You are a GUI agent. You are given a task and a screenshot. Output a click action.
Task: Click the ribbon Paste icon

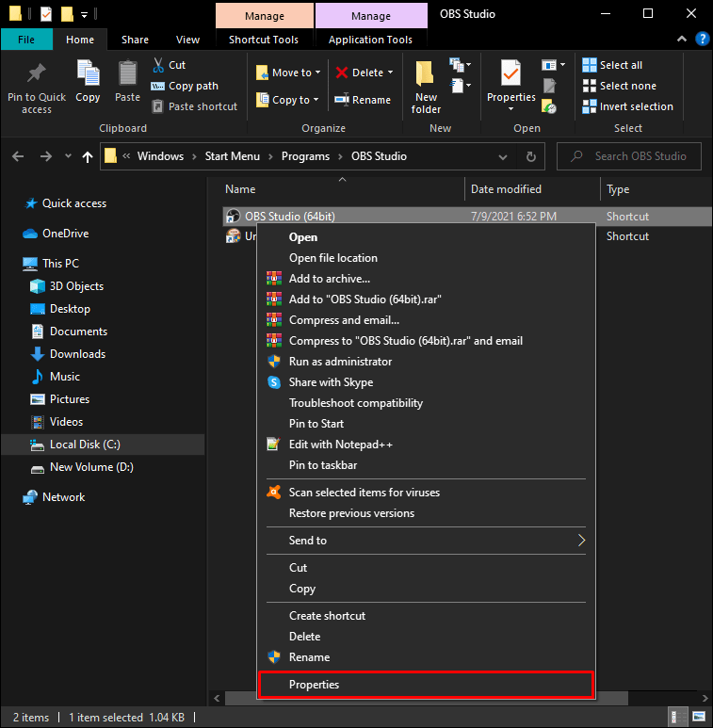127,73
